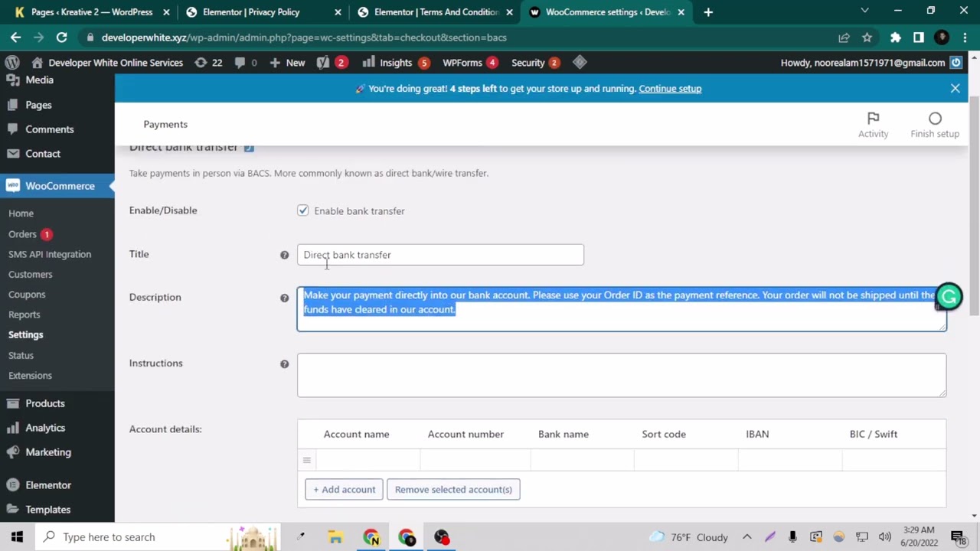Click the diamond-shaped icon in admin bar
980x551 pixels.
pyautogui.click(x=580, y=63)
